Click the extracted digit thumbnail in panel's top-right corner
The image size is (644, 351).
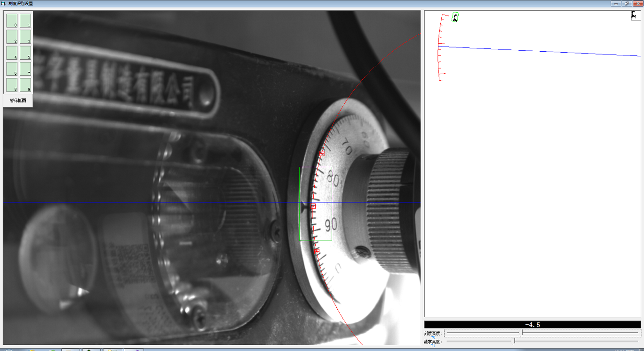(636, 16)
